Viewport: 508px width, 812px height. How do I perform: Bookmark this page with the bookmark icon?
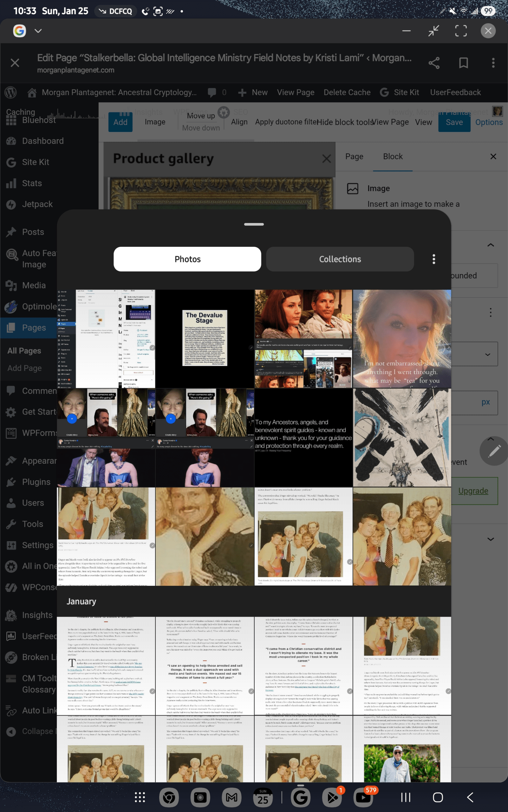pyautogui.click(x=463, y=63)
